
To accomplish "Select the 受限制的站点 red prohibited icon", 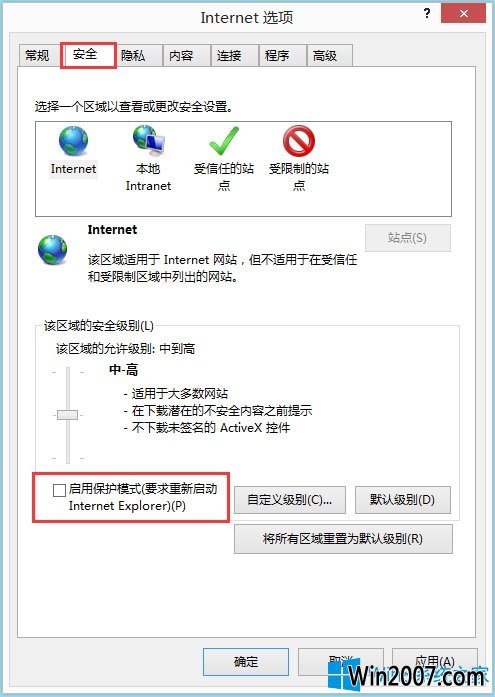I will pos(299,141).
